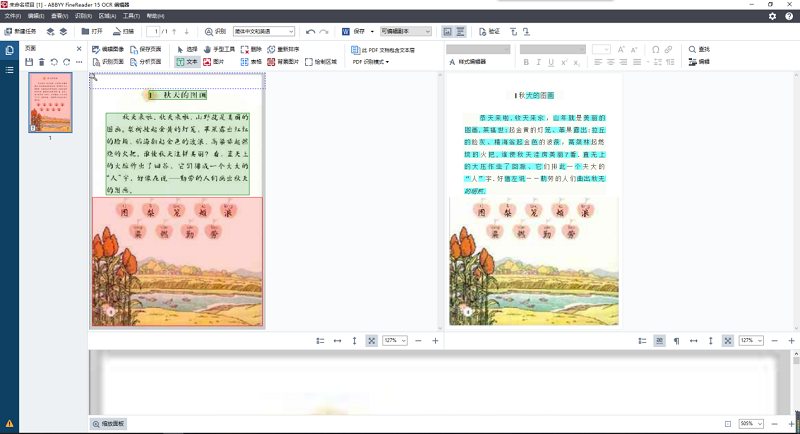Select the 背景图片 (Background Picture) area tool
This screenshot has height=434, width=800.
click(283, 62)
